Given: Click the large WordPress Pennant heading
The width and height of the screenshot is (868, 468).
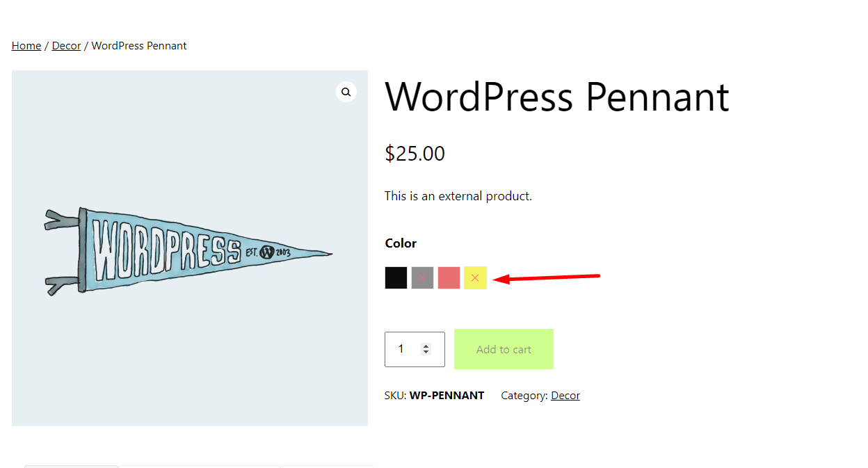Looking at the screenshot, I should tap(556, 97).
